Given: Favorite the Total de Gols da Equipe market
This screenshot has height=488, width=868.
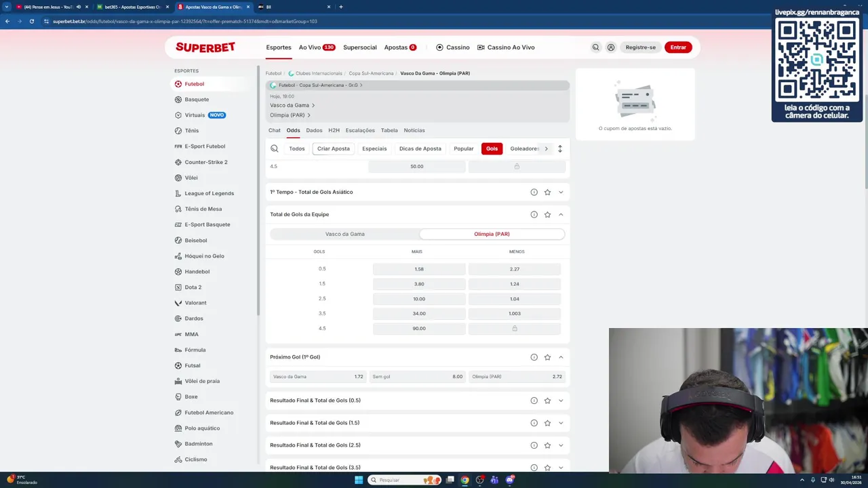Looking at the screenshot, I should click(547, 214).
